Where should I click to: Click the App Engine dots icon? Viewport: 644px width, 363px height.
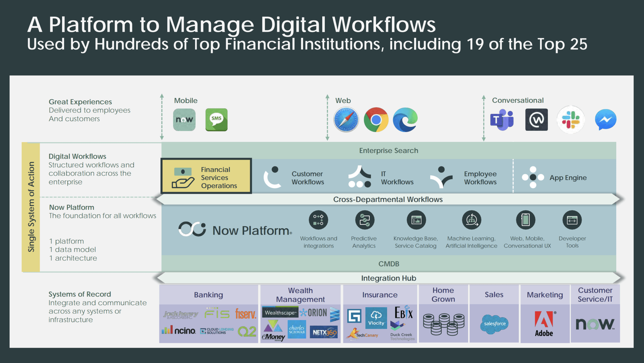533,177
